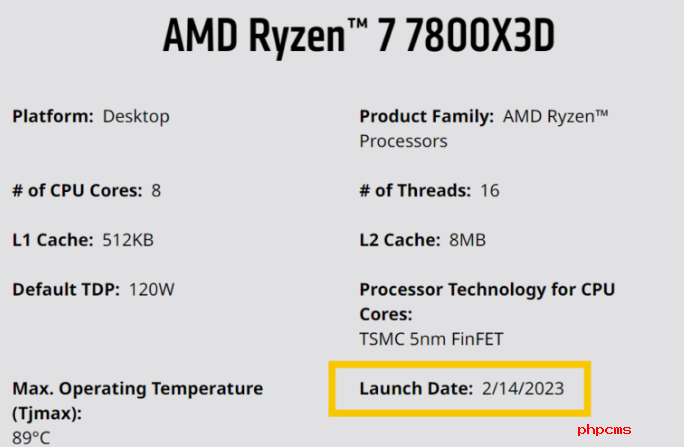
Task: Select the Default TDP label
Action: tap(66, 290)
